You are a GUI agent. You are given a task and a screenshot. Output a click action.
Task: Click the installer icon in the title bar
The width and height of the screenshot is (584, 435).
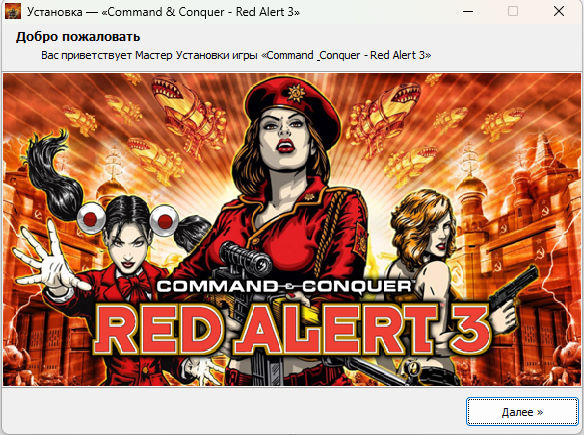coord(13,11)
